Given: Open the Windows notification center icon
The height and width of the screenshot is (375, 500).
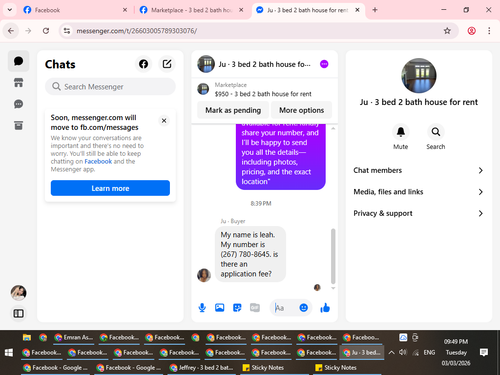Looking at the screenshot, I should 484,352.
